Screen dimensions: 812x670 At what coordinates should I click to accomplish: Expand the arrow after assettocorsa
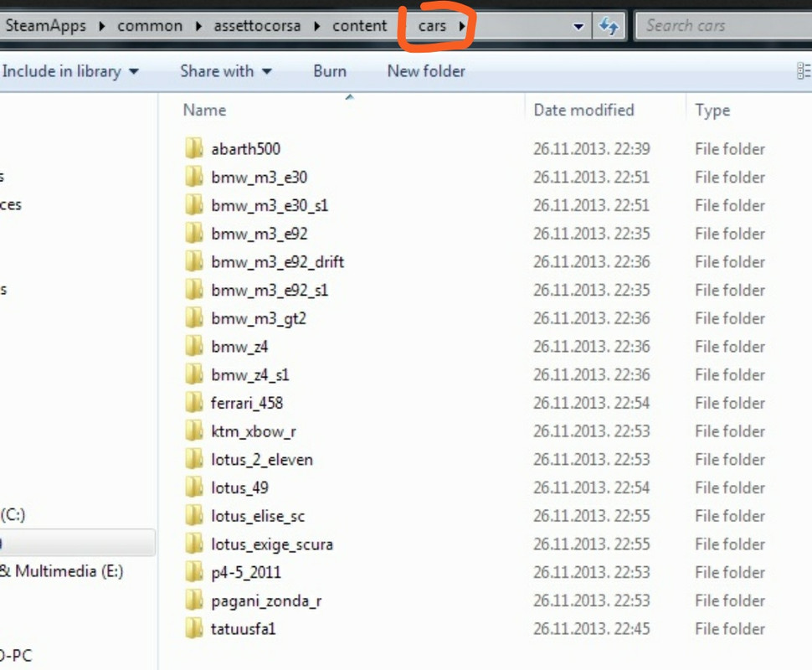point(316,25)
